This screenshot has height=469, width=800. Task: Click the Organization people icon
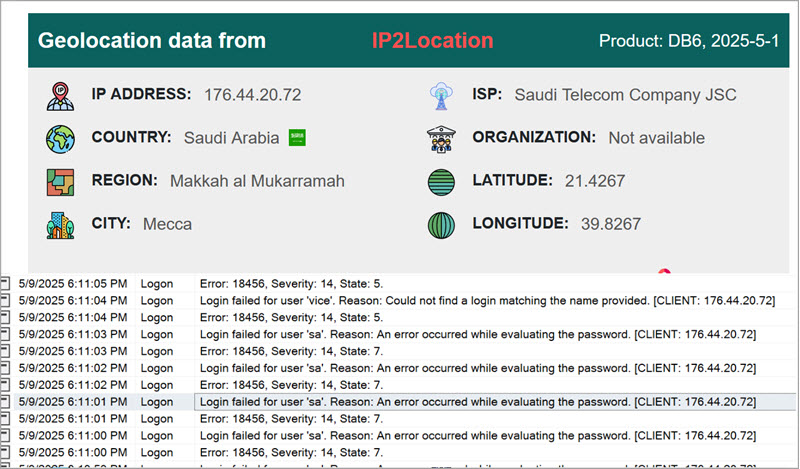tap(441, 138)
